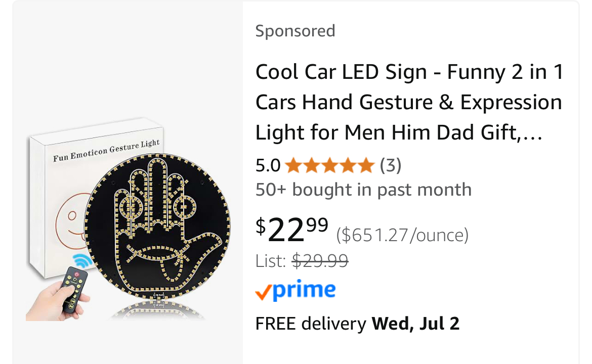View the (3) customer reviews count

tap(391, 165)
